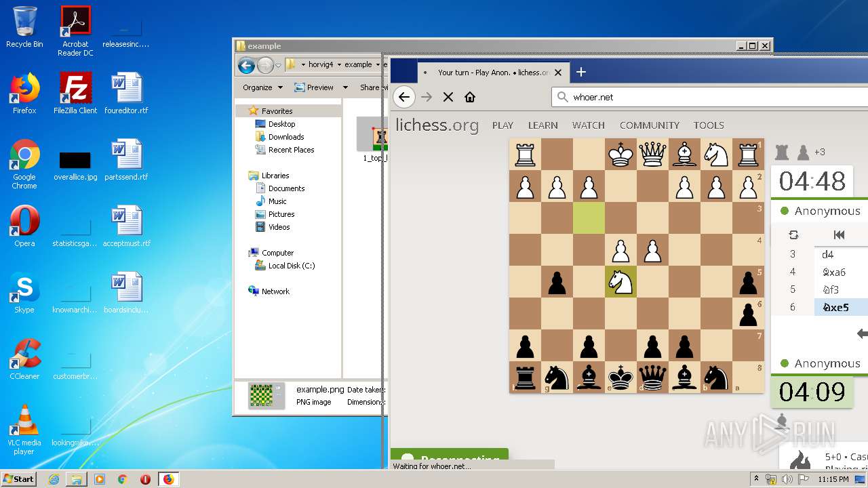868x488 pixels.
Task: Launch the FileZilla Client desktop icon
Action: tap(75, 94)
